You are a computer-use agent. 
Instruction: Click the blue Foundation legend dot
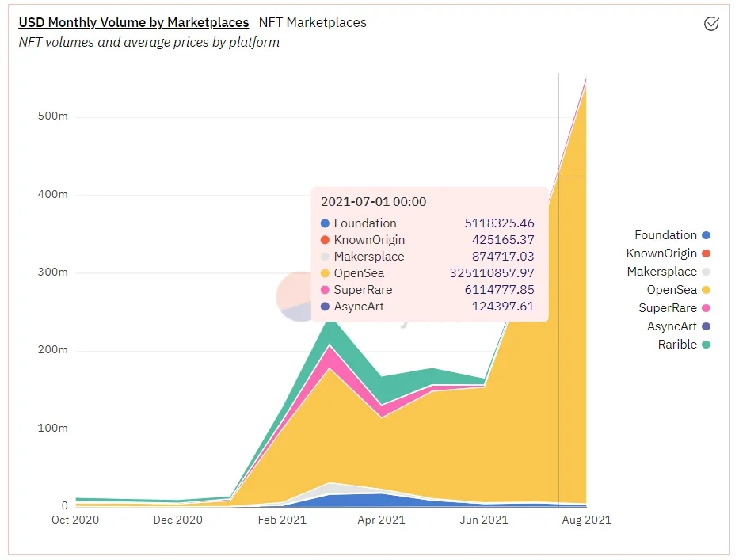tap(706, 235)
